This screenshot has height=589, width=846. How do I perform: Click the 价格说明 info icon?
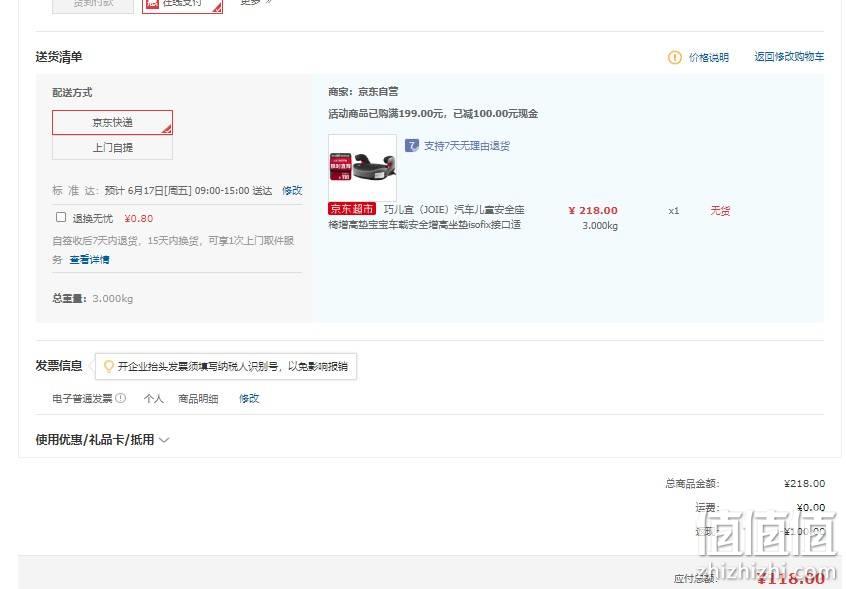pos(674,57)
